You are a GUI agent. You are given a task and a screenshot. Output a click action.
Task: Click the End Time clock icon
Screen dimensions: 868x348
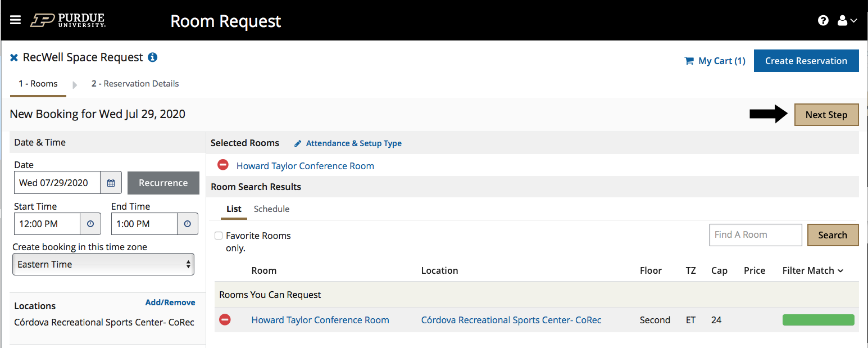click(x=188, y=224)
